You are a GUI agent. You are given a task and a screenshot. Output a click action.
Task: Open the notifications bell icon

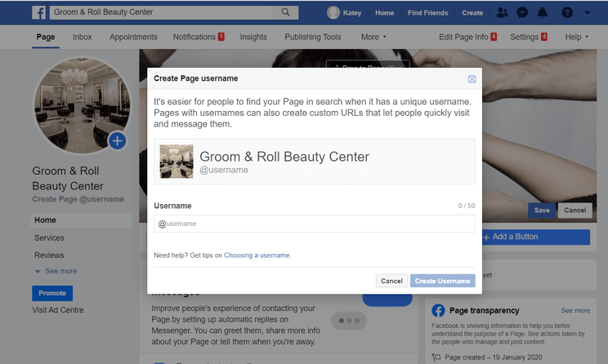click(542, 12)
